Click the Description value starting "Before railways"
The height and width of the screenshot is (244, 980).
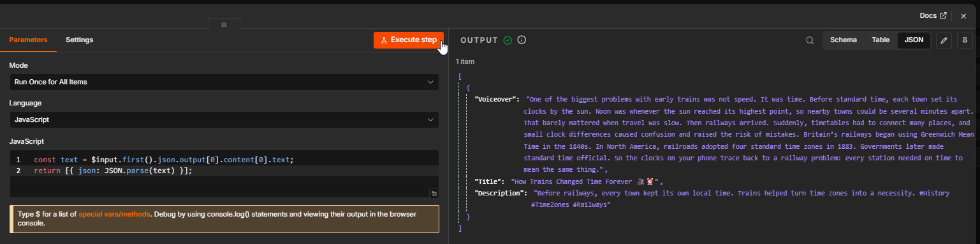pyautogui.click(x=741, y=199)
